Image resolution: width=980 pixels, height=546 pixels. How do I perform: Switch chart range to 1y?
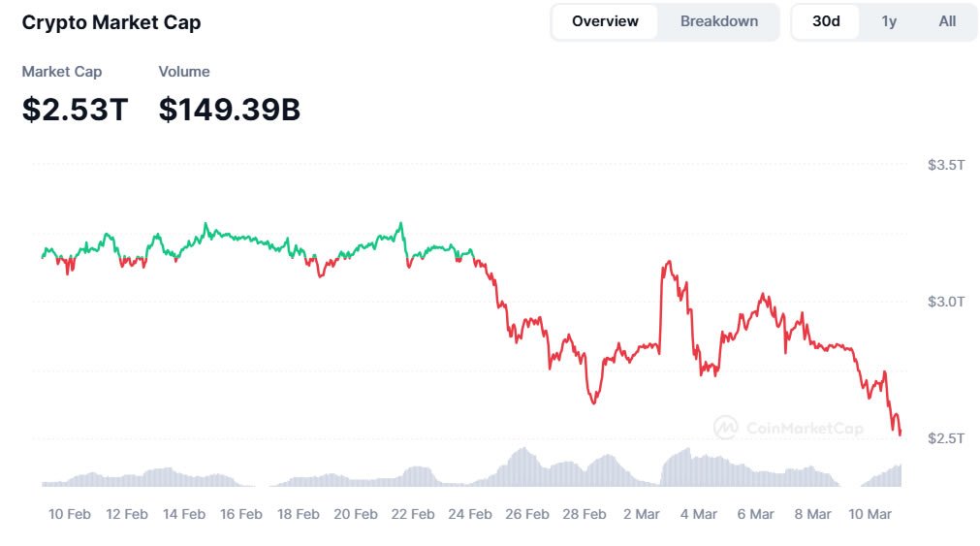pyautogui.click(x=889, y=21)
